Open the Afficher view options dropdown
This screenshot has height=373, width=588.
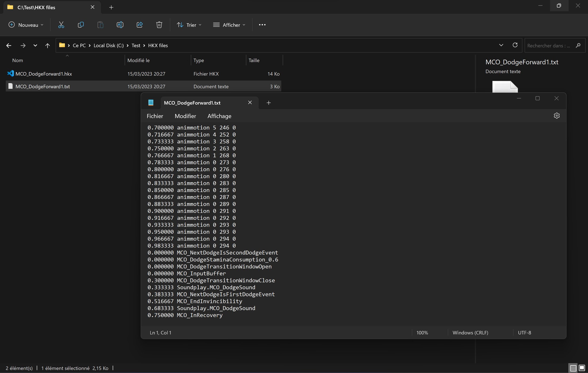[x=229, y=25]
